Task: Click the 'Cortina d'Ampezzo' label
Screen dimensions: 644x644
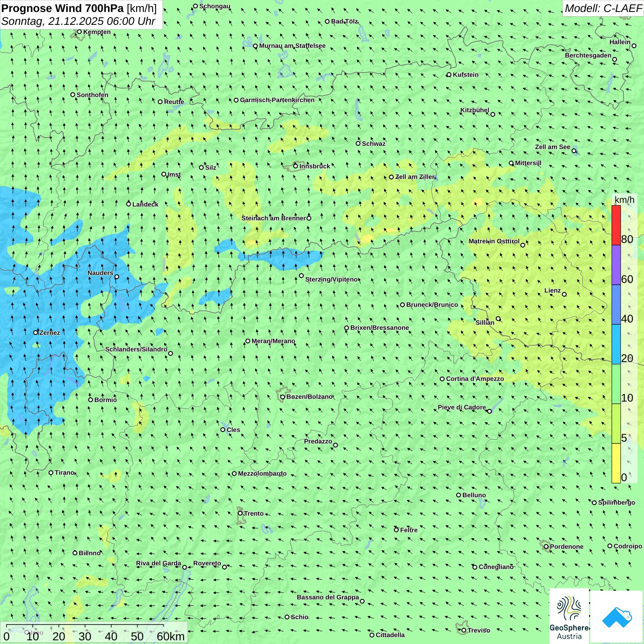Action: tap(475, 379)
